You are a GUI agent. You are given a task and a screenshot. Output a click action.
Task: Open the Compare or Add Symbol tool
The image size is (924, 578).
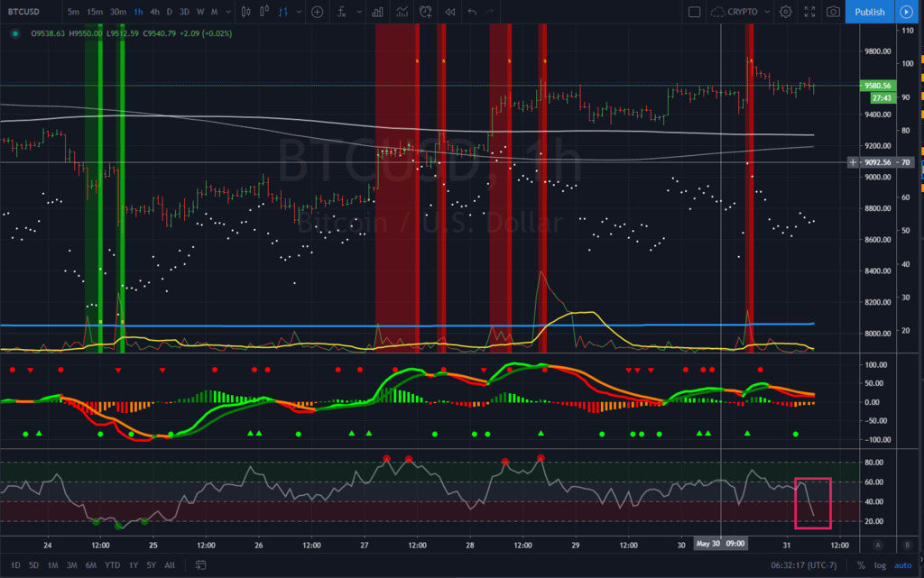[317, 12]
